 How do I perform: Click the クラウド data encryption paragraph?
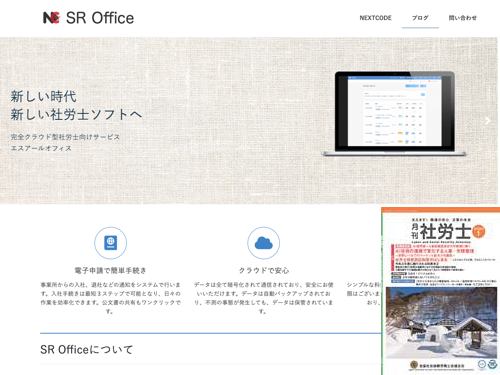coord(263,298)
